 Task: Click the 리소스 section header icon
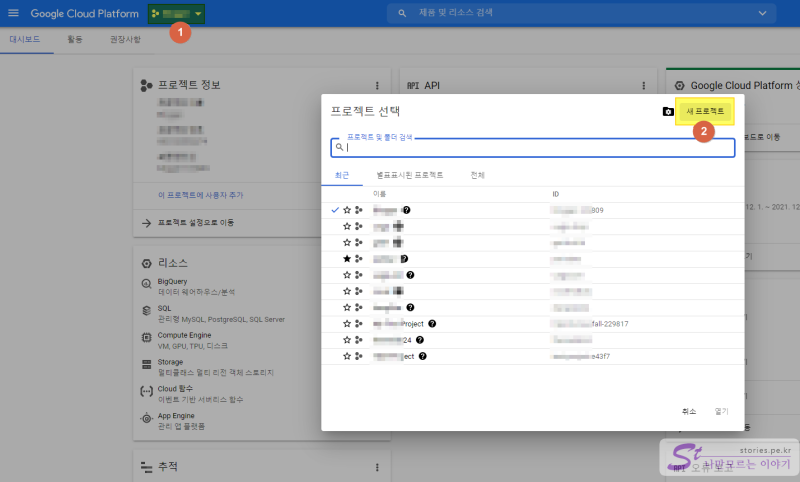146,263
